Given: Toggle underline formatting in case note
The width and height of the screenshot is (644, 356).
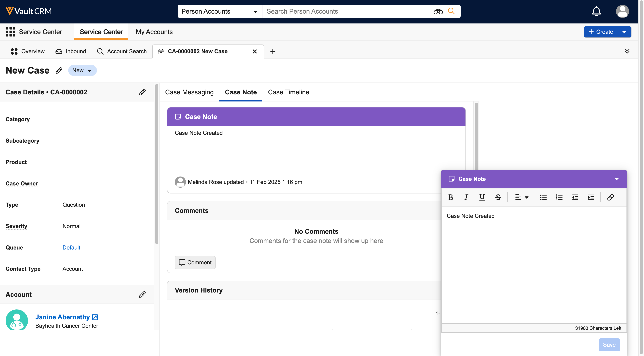Looking at the screenshot, I should point(482,197).
